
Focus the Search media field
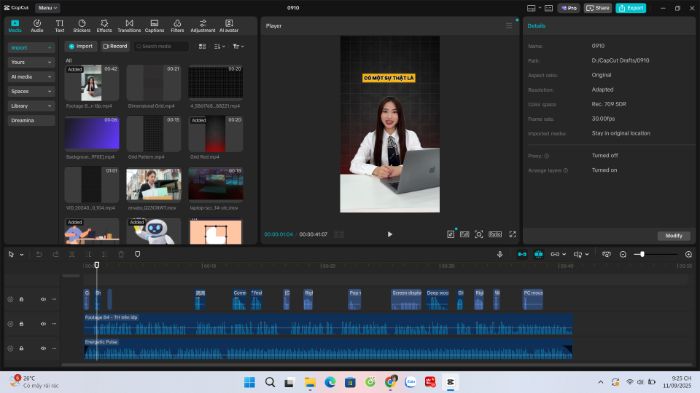coord(161,46)
